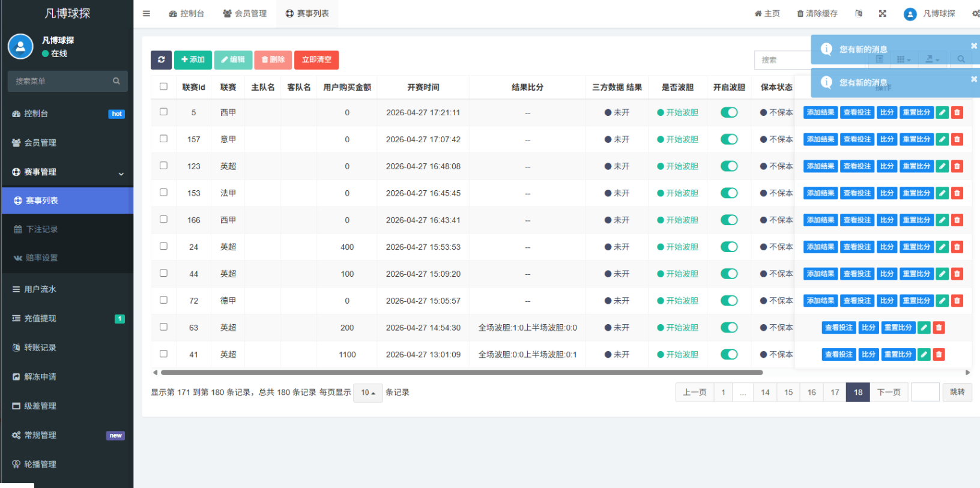Click green edit pencil for league Id 123
Viewport: 980px width, 488px height.
tap(942, 166)
